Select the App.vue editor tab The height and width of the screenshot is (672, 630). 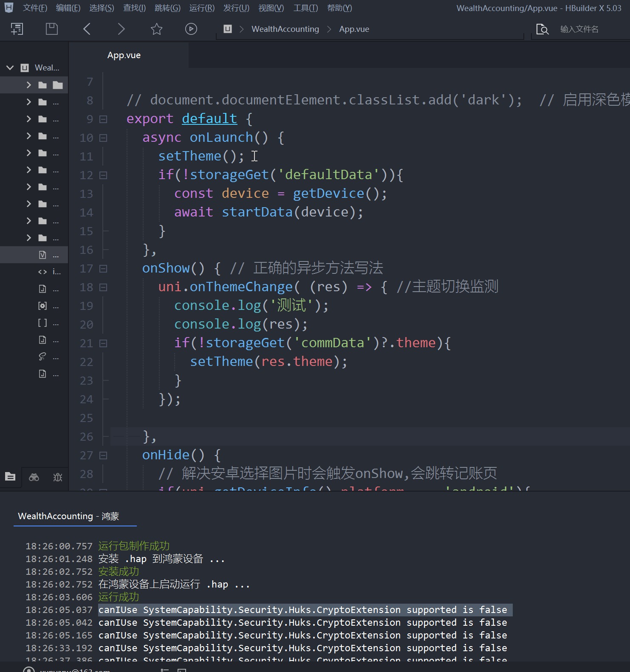(x=124, y=55)
